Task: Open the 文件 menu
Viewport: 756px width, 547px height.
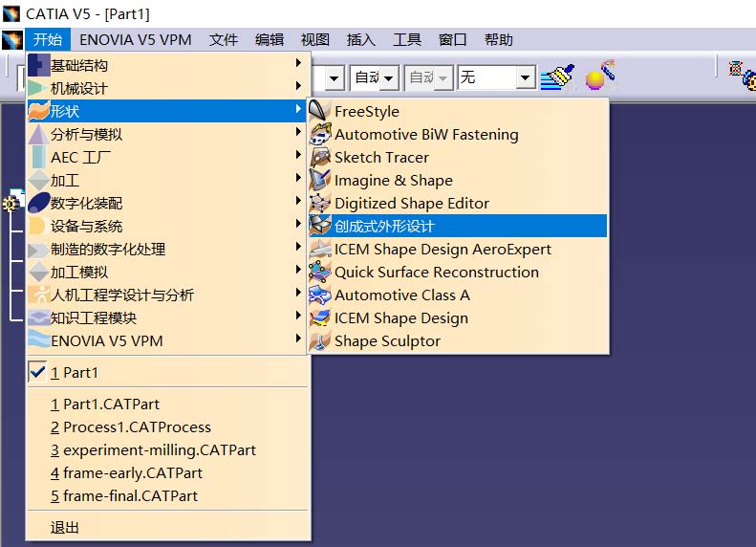Action: coord(224,39)
